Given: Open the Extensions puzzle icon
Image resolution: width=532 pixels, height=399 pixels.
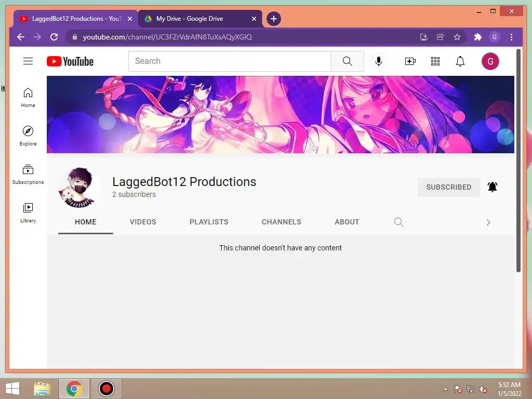Looking at the screenshot, I should [x=478, y=37].
